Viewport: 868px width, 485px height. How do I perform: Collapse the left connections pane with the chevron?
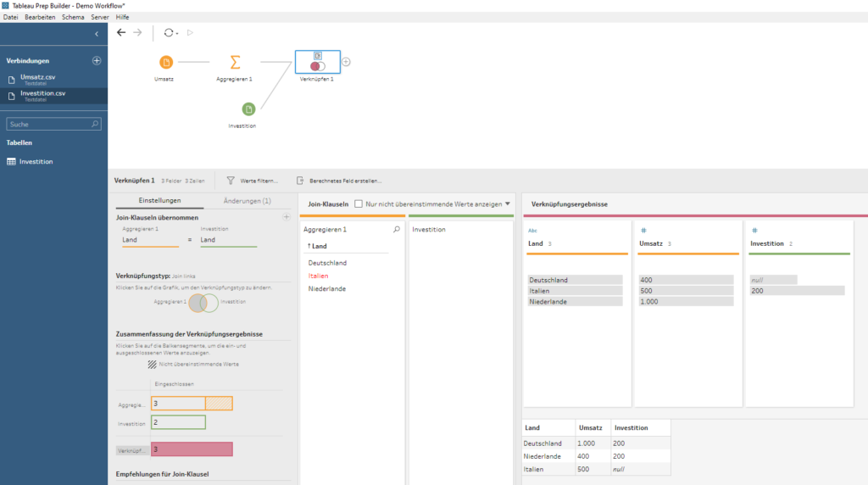click(x=97, y=34)
